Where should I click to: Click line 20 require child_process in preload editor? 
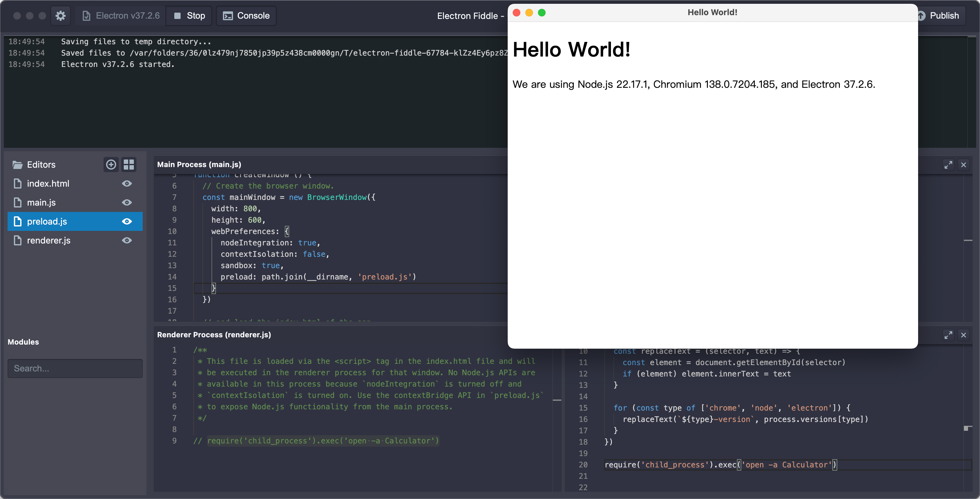coord(721,465)
